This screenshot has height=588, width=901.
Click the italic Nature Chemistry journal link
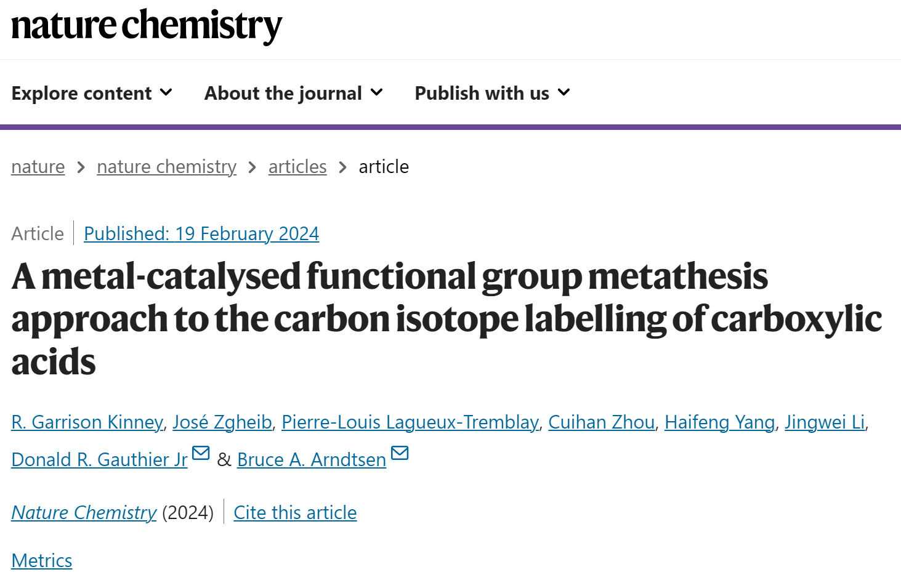coord(84,513)
